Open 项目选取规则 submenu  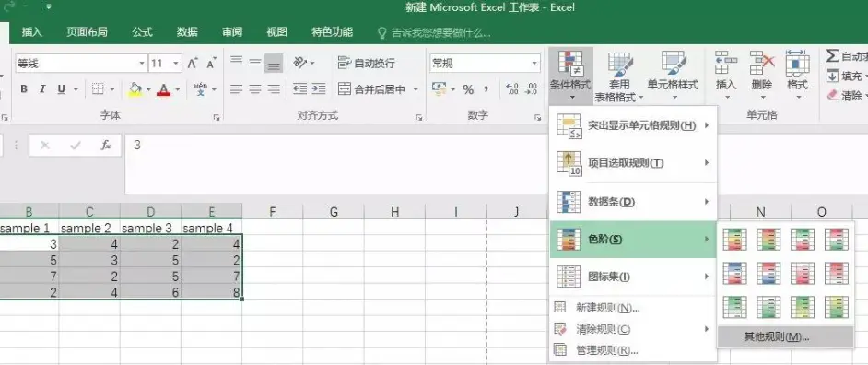[x=633, y=163]
